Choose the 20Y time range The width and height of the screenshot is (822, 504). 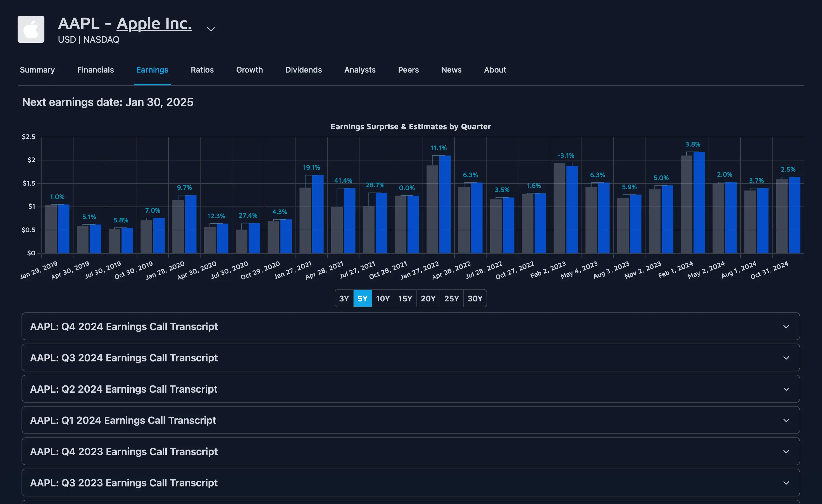[x=428, y=298]
